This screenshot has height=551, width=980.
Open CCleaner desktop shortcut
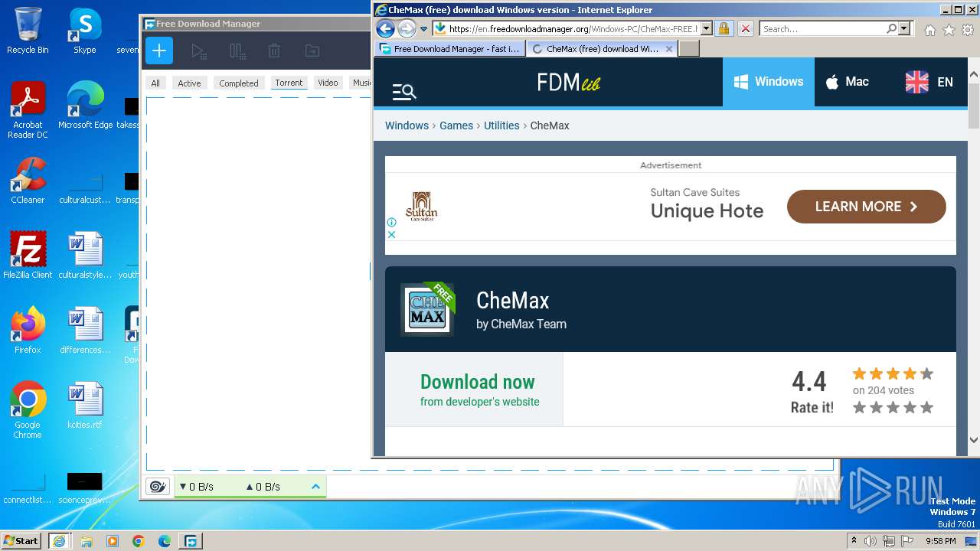point(28,181)
